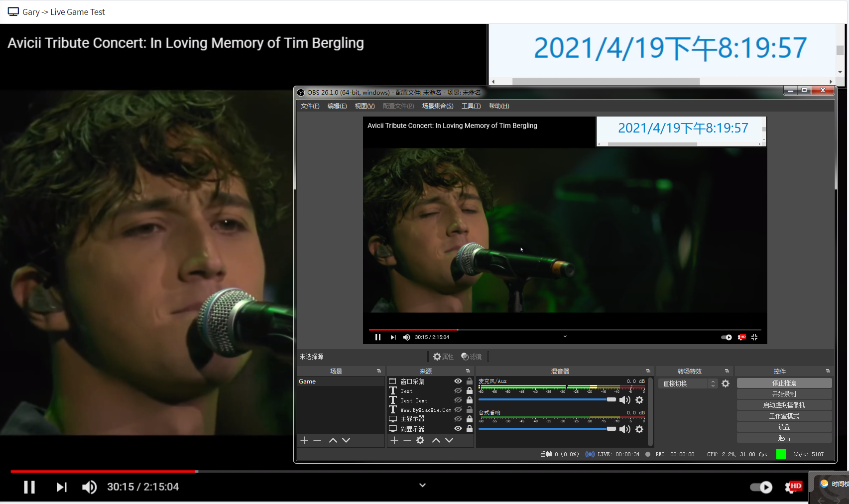
Task: Click horizontal scrollbar under the clock display
Action: tap(606, 81)
